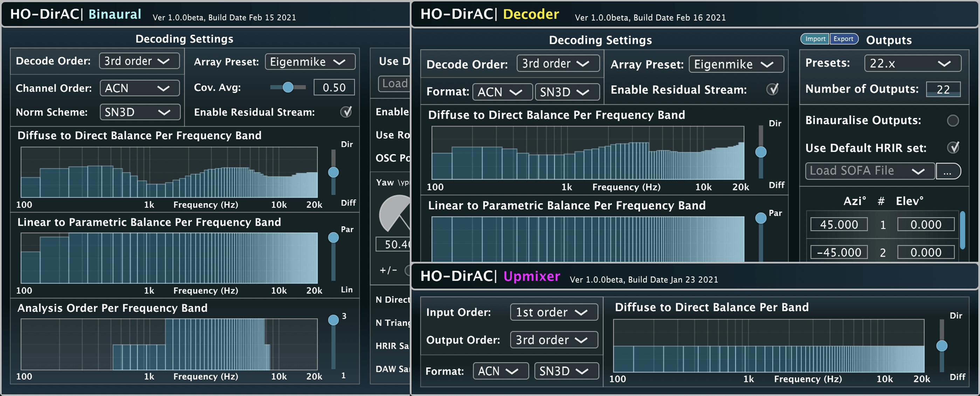
Task: Click first output azimuth 45.000 field
Action: 838,224
